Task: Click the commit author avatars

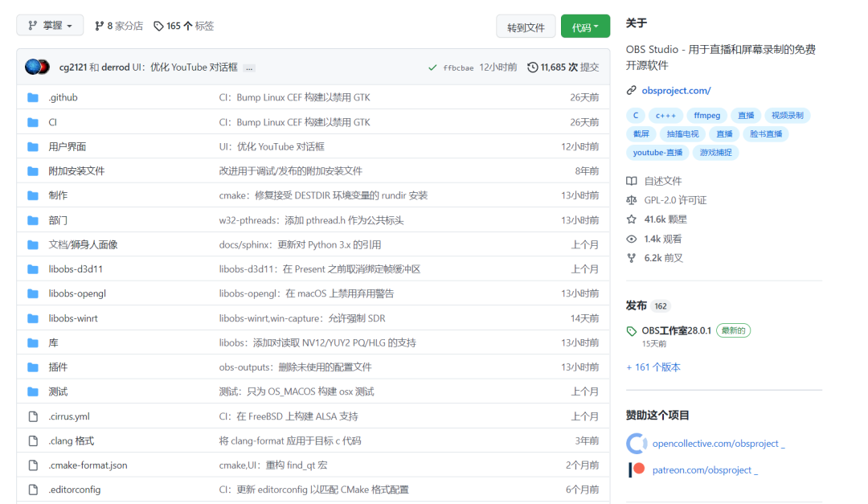Action: pos(37,67)
